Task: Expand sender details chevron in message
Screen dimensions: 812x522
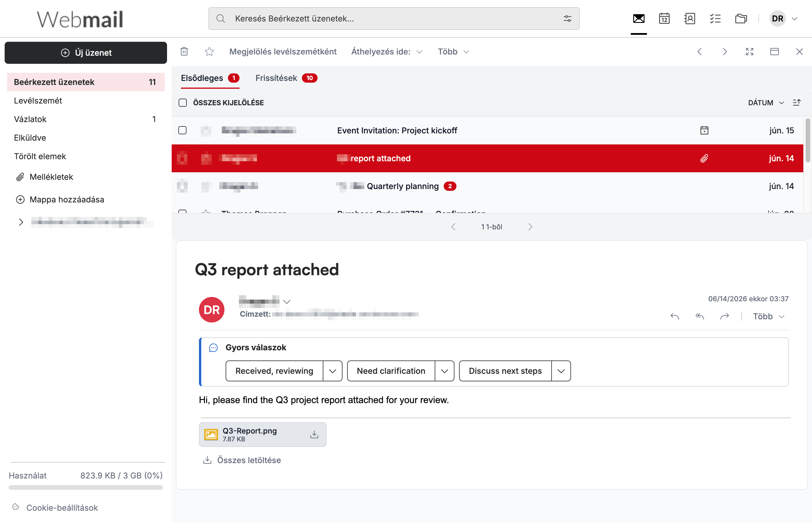Action: 287,301
